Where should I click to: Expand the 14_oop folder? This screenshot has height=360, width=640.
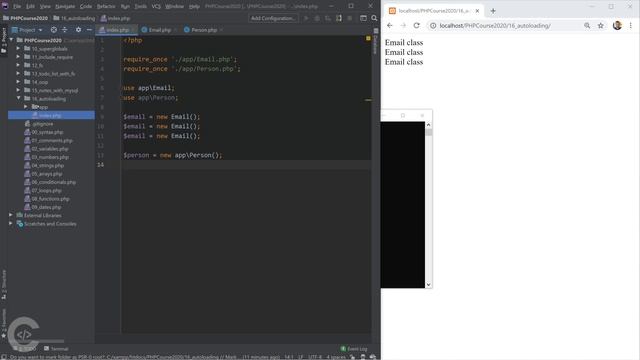point(18,82)
